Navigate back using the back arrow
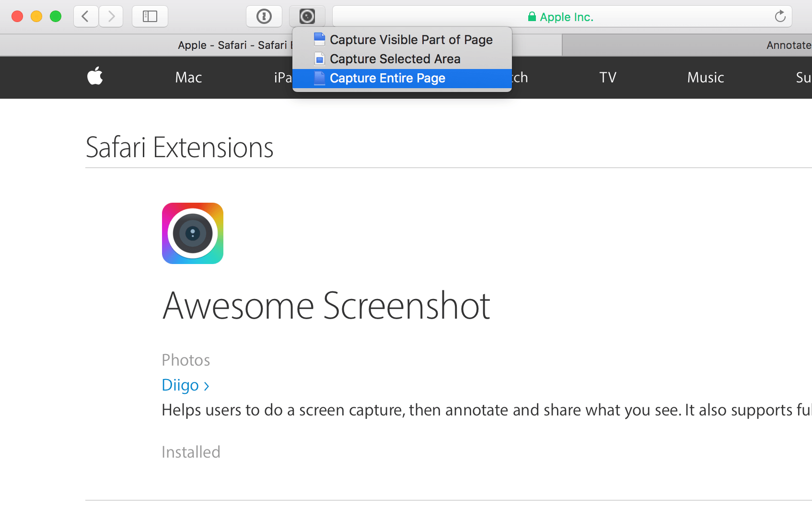The width and height of the screenshot is (812, 529). [85, 16]
